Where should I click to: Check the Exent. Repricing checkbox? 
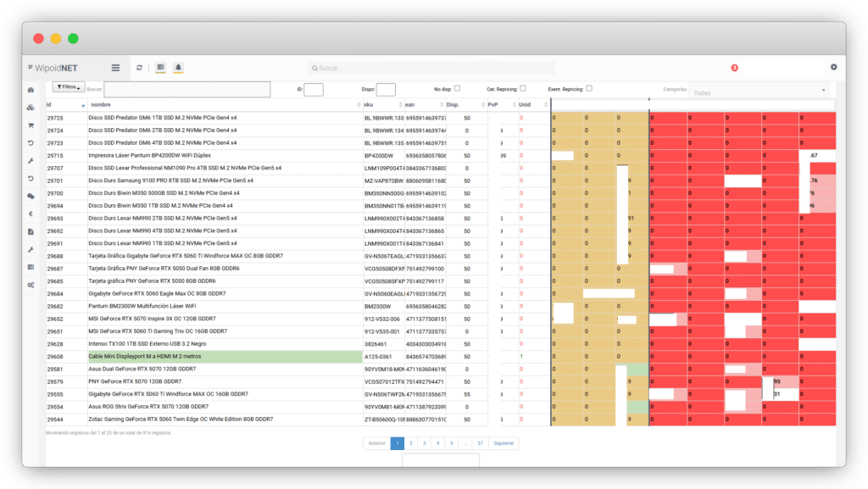[x=589, y=88]
